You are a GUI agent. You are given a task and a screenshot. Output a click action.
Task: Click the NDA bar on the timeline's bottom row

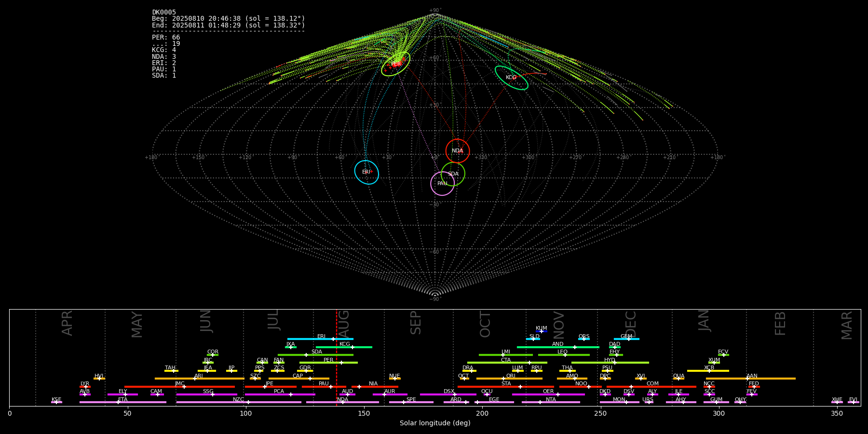342,402
